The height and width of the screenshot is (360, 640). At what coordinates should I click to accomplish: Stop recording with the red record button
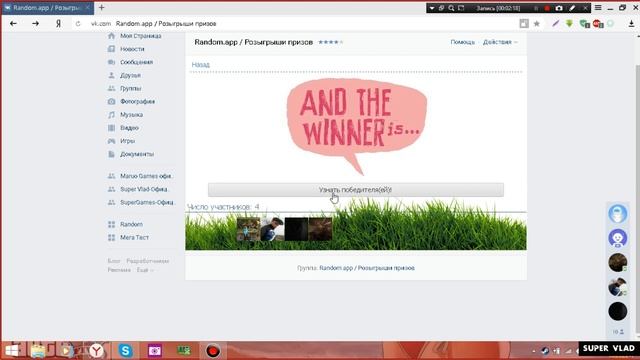click(x=547, y=8)
